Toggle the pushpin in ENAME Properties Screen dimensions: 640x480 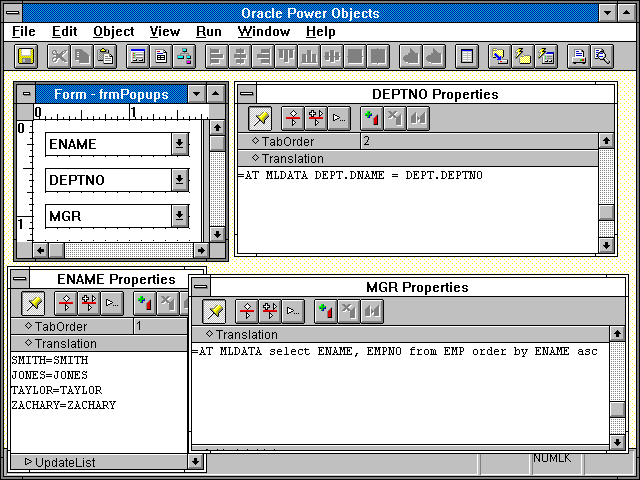(34, 303)
